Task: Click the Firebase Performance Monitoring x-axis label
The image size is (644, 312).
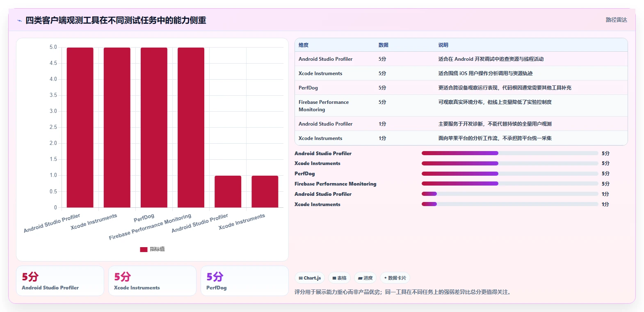Action: 150,227
